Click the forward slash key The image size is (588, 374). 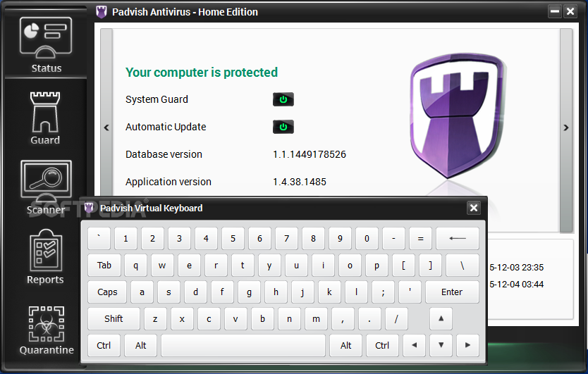pos(396,319)
